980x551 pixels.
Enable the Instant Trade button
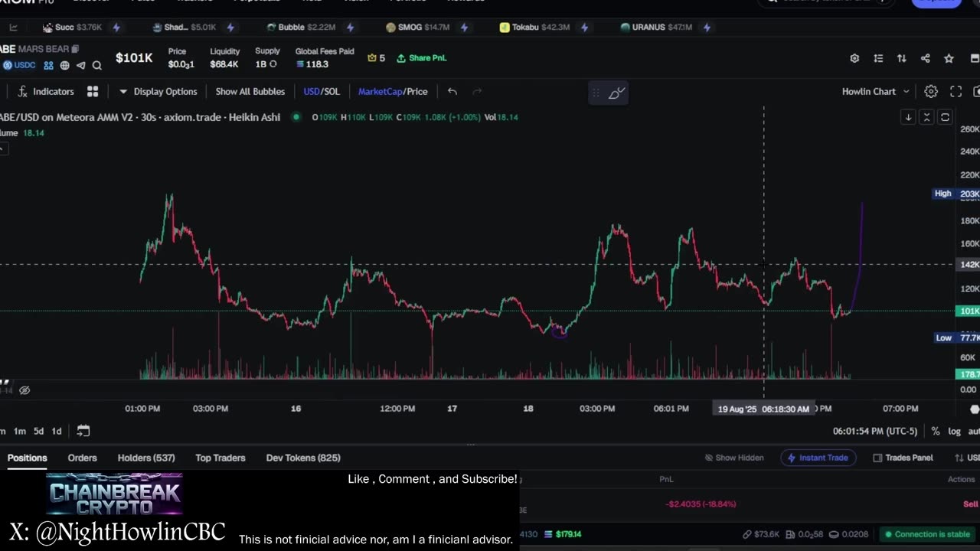[818, 458]
